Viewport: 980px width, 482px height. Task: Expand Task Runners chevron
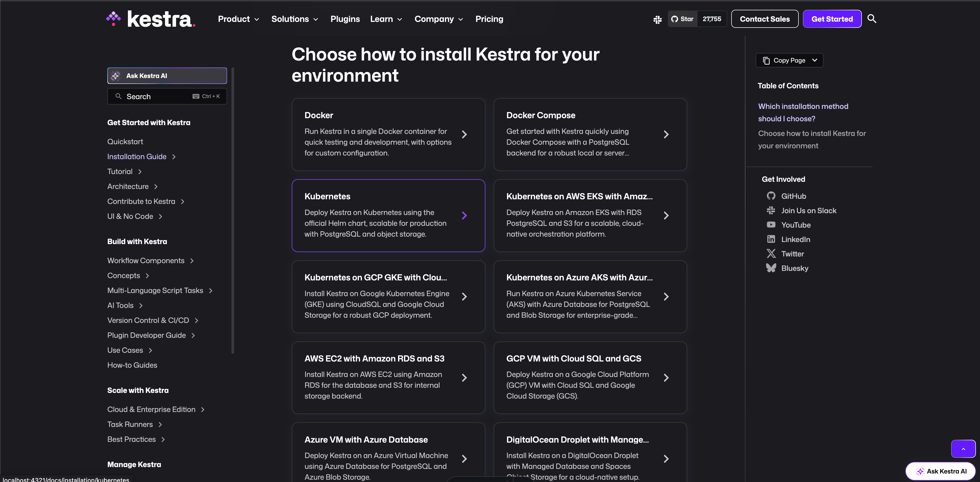160,424
